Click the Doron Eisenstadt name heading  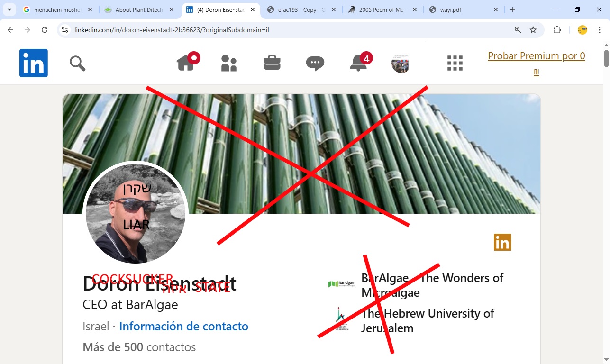coord(159,284)
